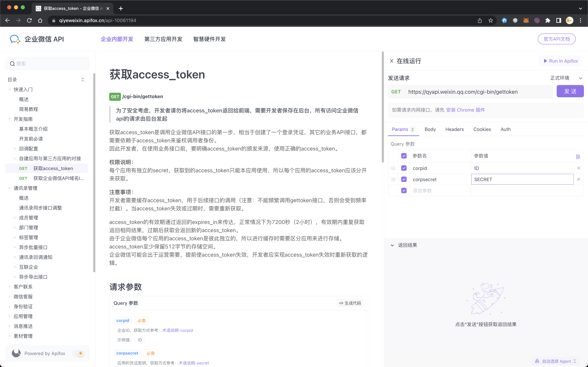Click the 生成代码 button

pyautogui.click(x=350, y=303)
